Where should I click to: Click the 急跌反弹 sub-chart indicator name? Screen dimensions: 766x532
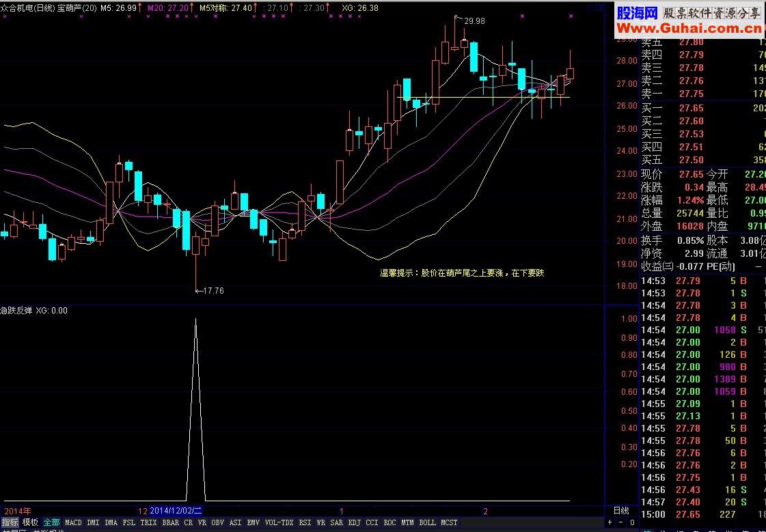[16, 311]
